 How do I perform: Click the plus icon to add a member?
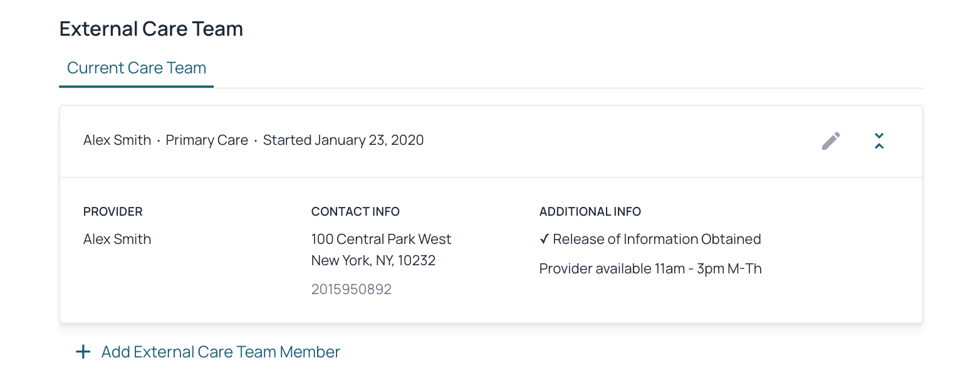click(x=83, y=352)
